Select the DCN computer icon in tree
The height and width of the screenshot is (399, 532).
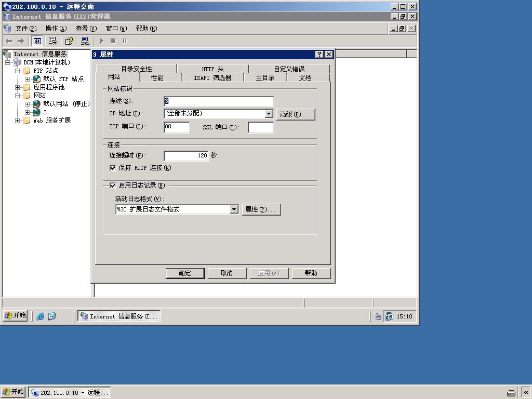pyautogui.click(x=17, y=62)
